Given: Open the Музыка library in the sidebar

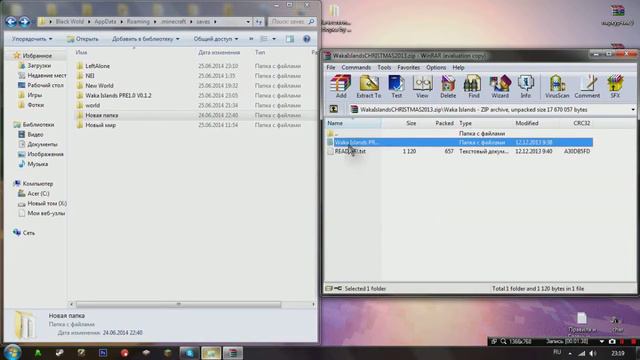Looking at the screenshot, I should click(x=38, y=164).
